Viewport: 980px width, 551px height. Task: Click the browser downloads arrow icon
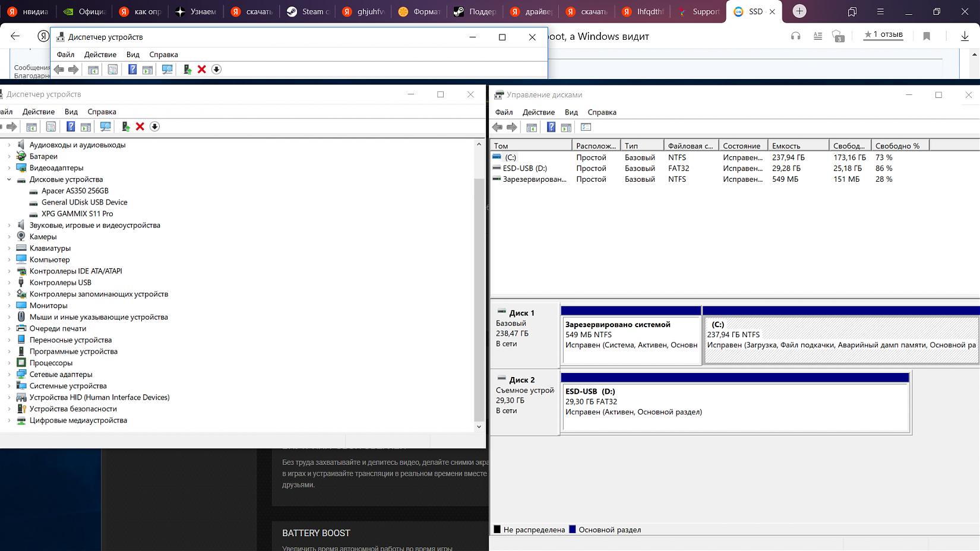pyautogui.click(x=965, y=36)
